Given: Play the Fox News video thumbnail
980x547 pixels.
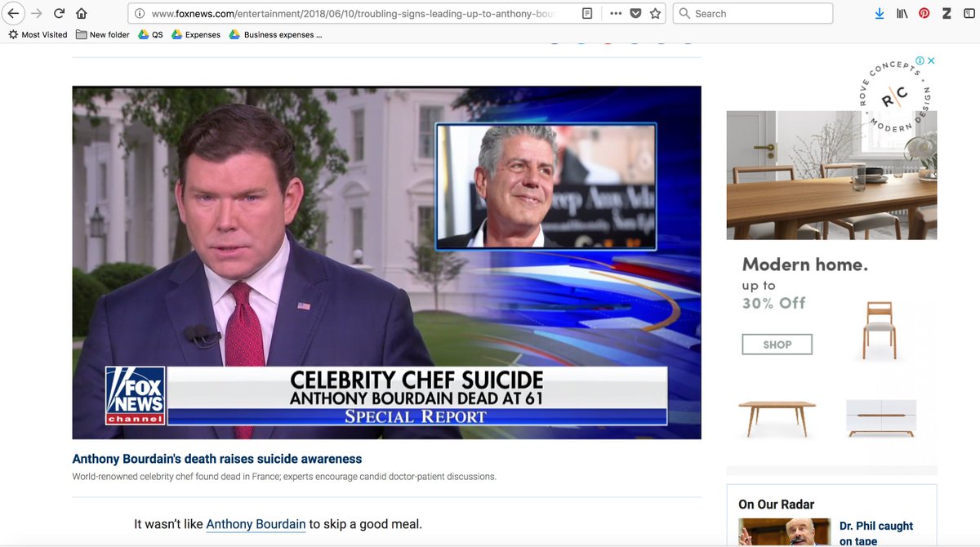Looking at the screenshot, I should tap(386, 262).
